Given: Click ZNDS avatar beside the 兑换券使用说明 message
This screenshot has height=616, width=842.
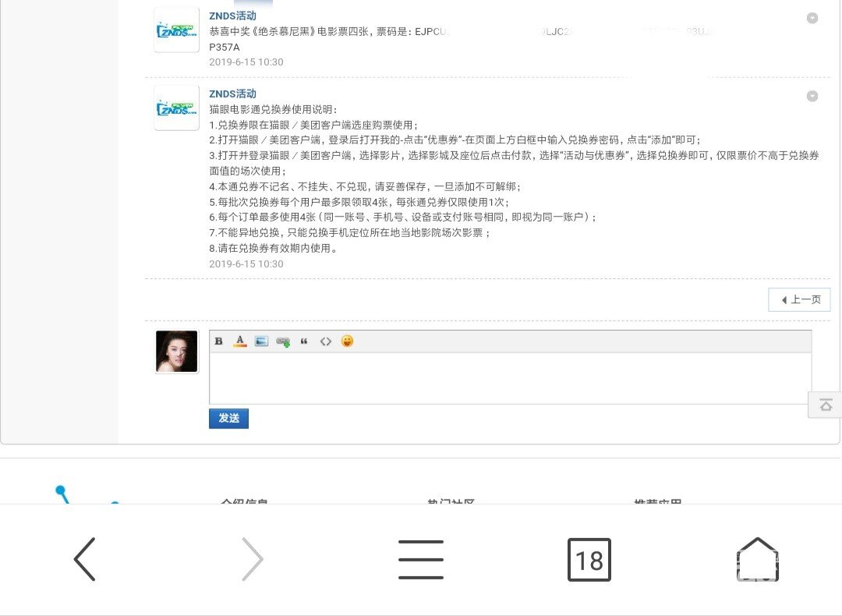Looking at the screenshot, I should point(177,108).
